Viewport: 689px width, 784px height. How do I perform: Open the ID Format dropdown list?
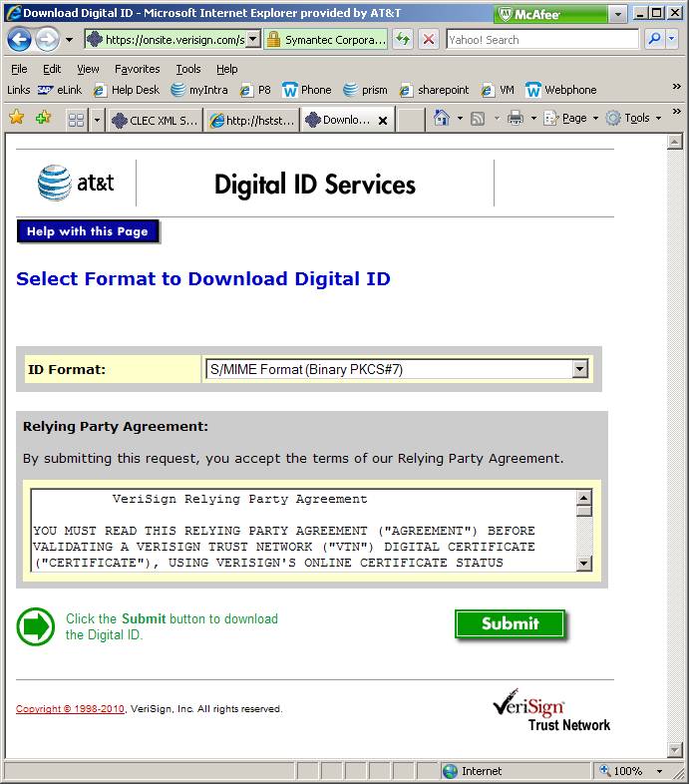(397, 369)
